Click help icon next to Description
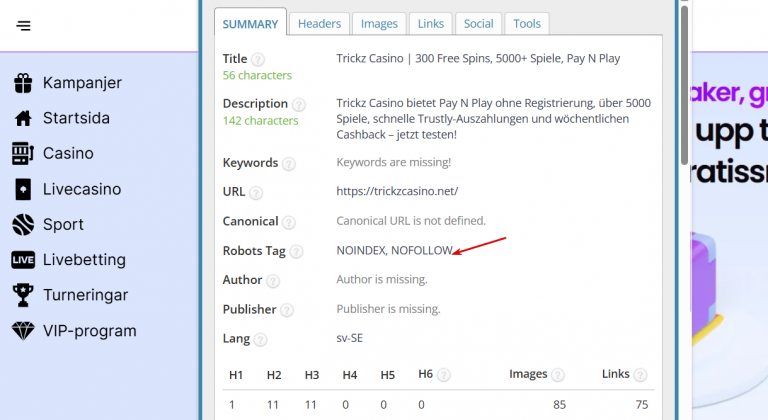Viewport: 768px width, 420px height. click(x=298, y=104)
